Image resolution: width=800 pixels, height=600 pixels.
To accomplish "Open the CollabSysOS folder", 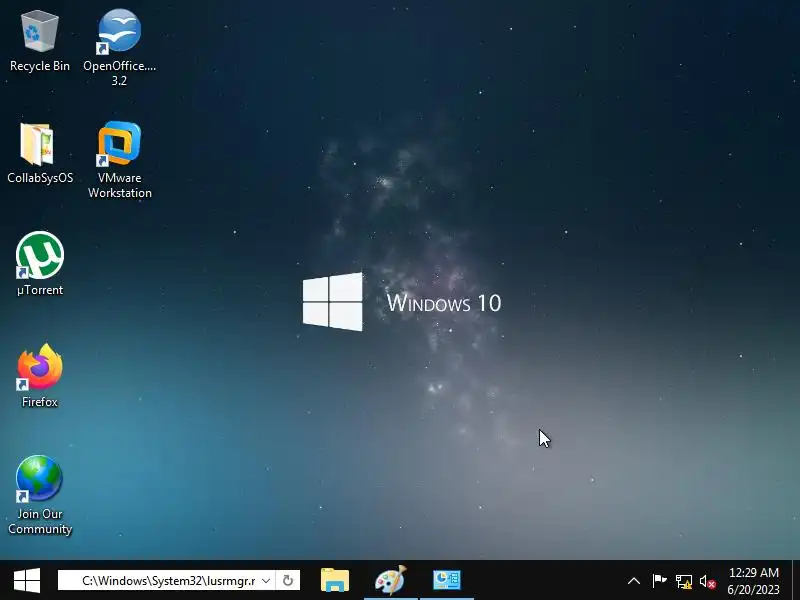I will point(39,153).
